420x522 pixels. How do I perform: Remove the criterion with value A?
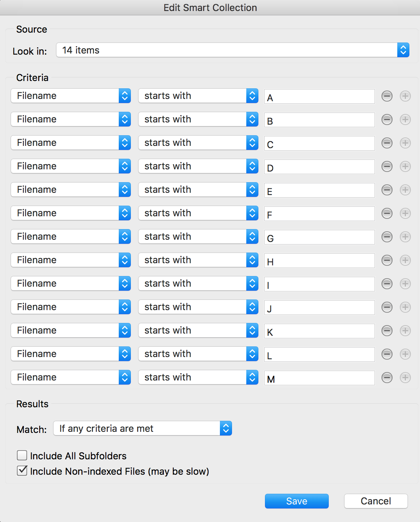coord(387,96)
